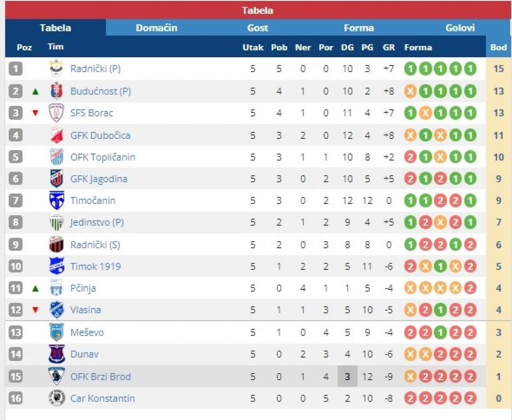Sort by the Utak column header
This screenshot has height=420, width=512.
click(253, 47)
